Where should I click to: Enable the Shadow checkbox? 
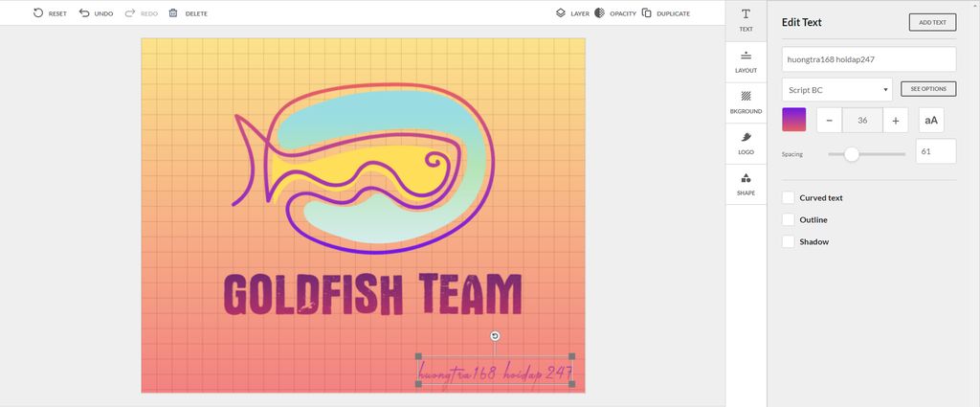point(789,241)
